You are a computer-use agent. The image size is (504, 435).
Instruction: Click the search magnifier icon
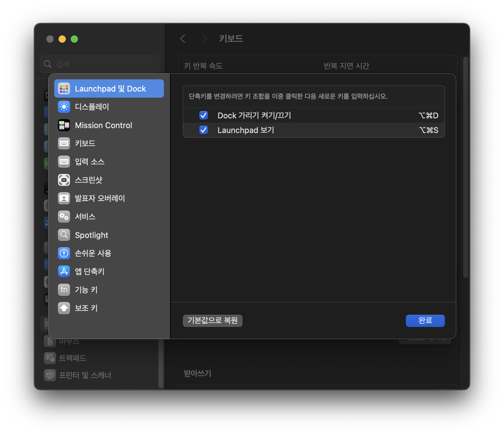pos(48,64)
